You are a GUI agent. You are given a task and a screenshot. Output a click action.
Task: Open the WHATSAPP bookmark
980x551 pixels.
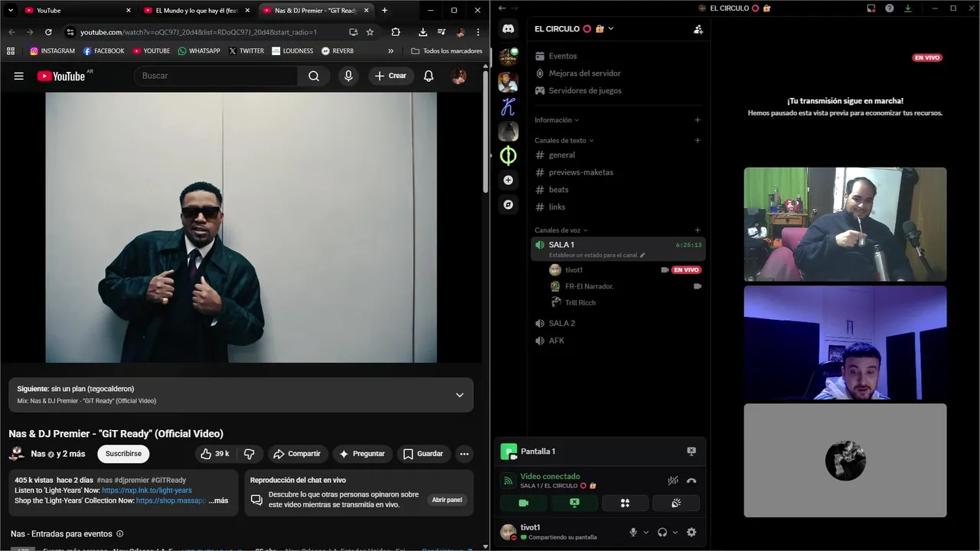[199, 51]
